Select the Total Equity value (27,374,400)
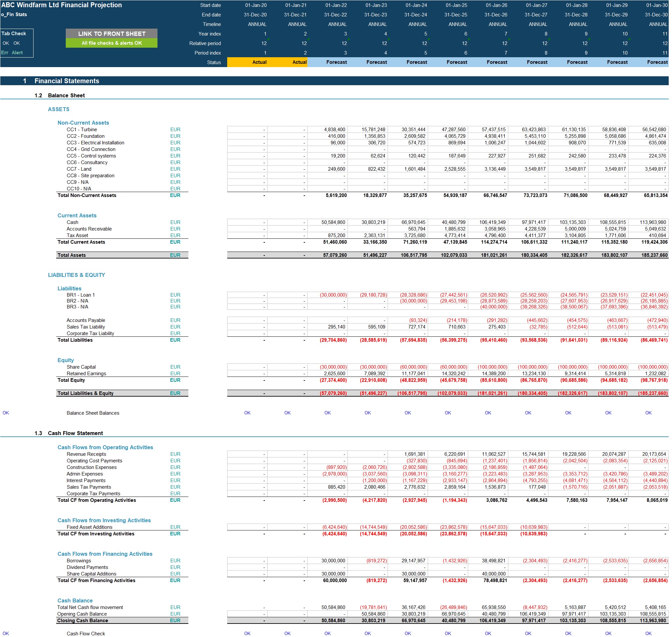Image resolution: width=672 pixels, height=637 pixels. pos(333,380)
